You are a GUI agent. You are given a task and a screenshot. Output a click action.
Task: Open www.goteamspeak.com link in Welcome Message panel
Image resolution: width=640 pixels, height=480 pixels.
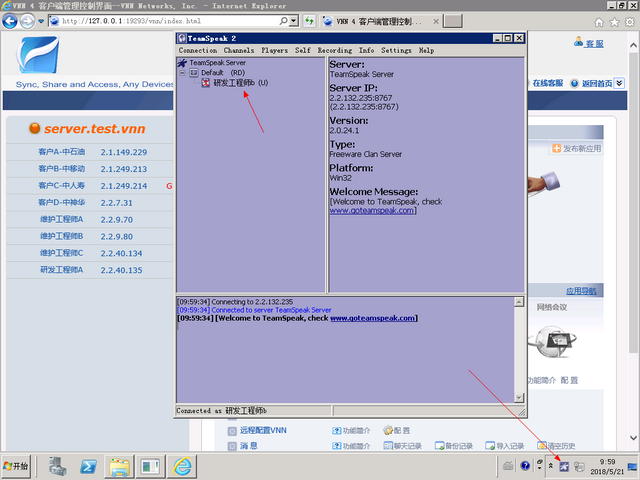(372, 211)
